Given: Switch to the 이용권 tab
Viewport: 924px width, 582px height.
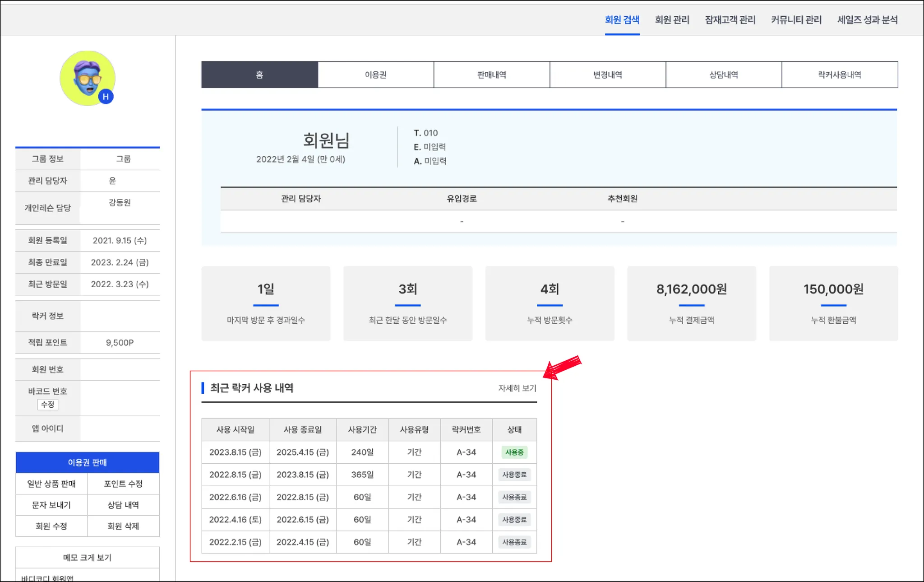Looking at the screenshot, I should [x=375, y=75].
